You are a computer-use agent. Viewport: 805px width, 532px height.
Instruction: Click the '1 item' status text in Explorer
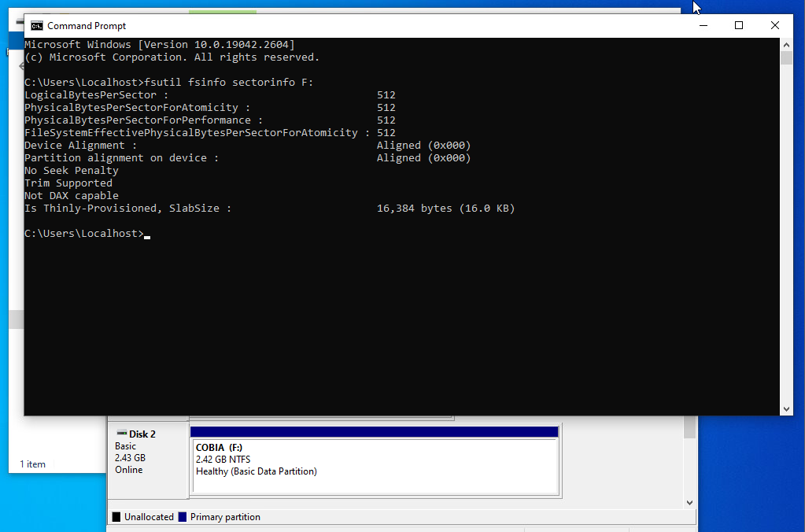point(32,464)
